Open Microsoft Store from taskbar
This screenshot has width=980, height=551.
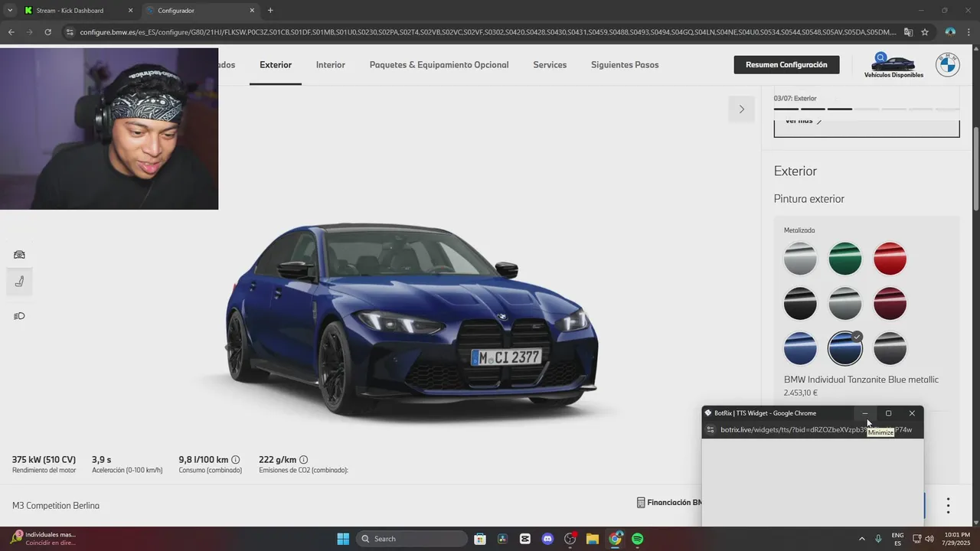479,539
